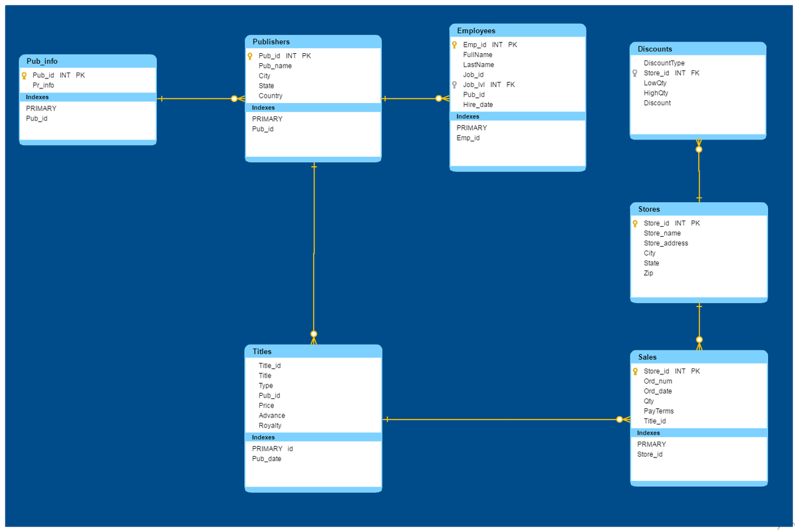Viewport: 798px width, 532px height.
Task: Select the State field in Stores table
Action: [x=652, y=263]
